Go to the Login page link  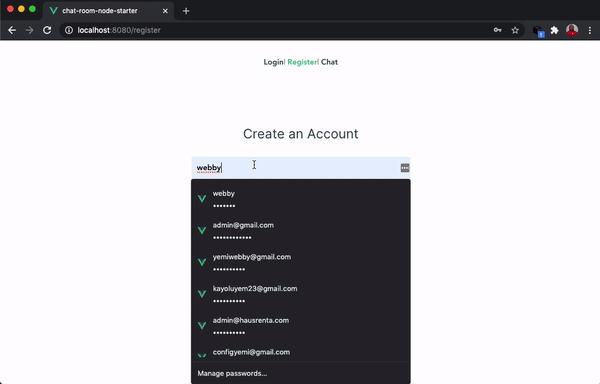coord(273,62)
